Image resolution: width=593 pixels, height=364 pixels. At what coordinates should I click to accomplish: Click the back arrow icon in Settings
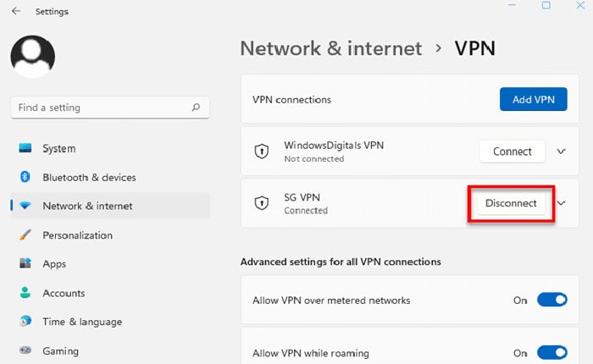16,11
